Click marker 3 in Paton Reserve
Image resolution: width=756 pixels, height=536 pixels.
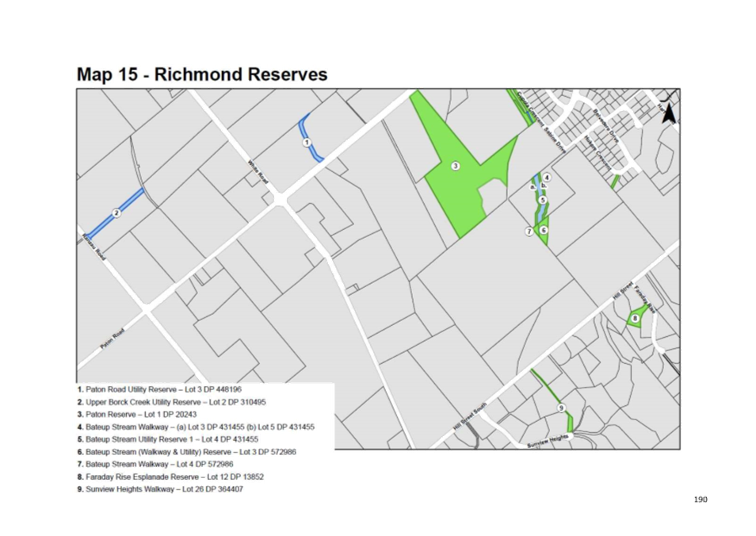click(x=455, y=166)
